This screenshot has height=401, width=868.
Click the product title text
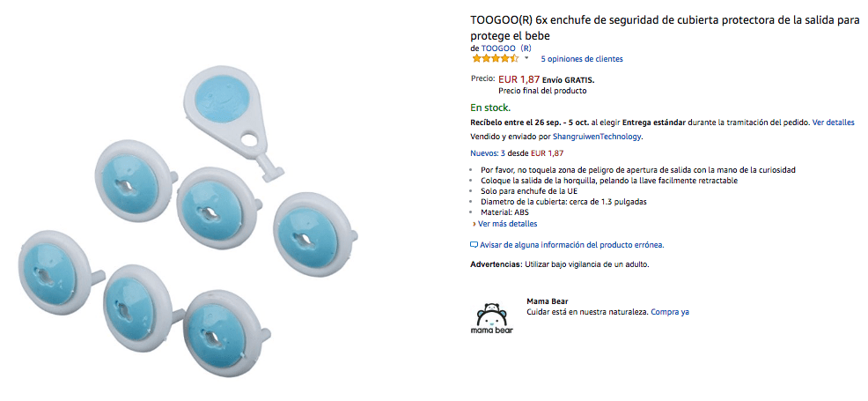[x=665, y=28]
